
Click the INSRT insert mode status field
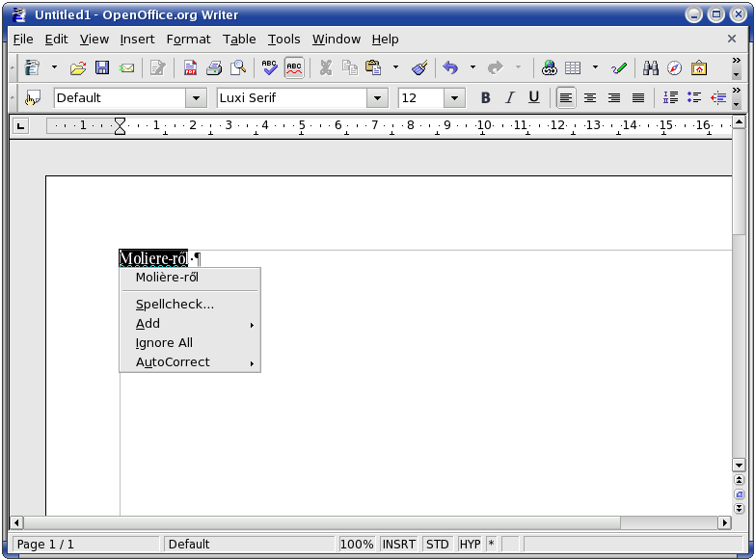click(398, 544)
